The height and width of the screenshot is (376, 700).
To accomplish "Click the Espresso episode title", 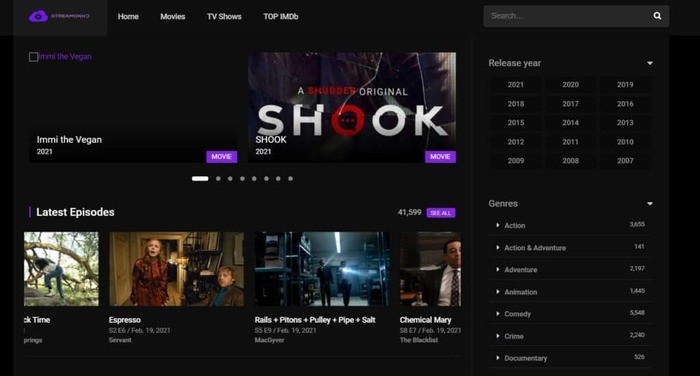I will click(125, 320).
